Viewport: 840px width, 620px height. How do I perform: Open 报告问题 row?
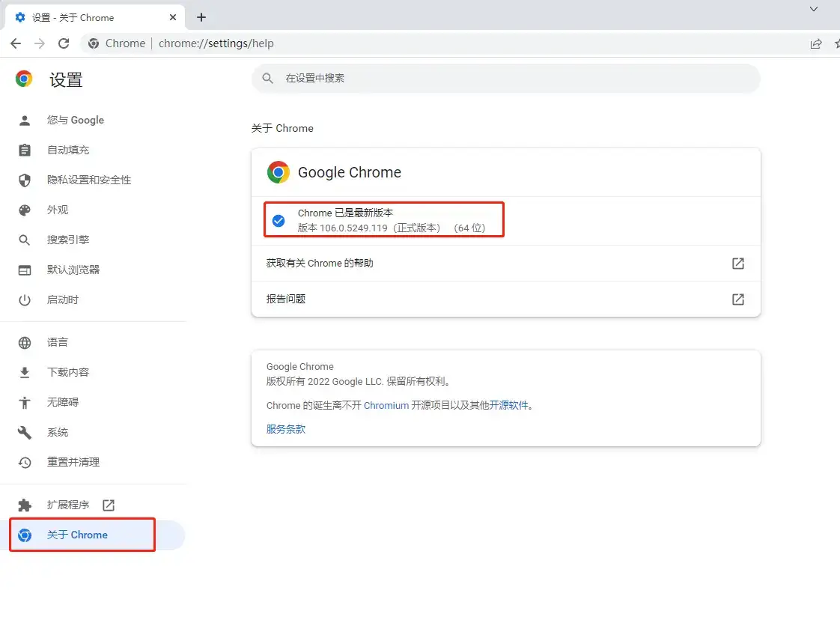505,299
